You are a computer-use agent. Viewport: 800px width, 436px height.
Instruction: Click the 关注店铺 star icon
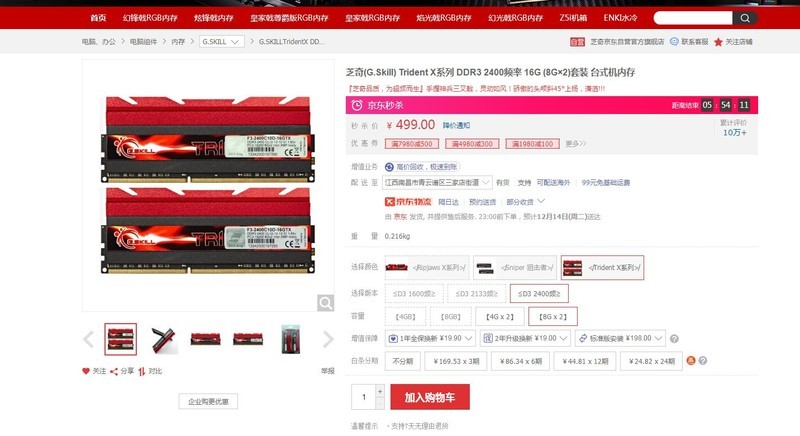tap(718, 42)
